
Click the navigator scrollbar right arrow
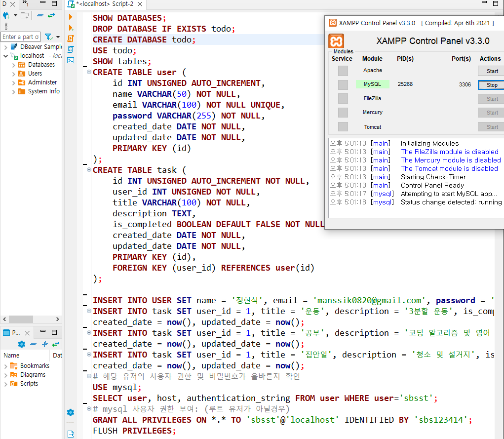(58, 319)
